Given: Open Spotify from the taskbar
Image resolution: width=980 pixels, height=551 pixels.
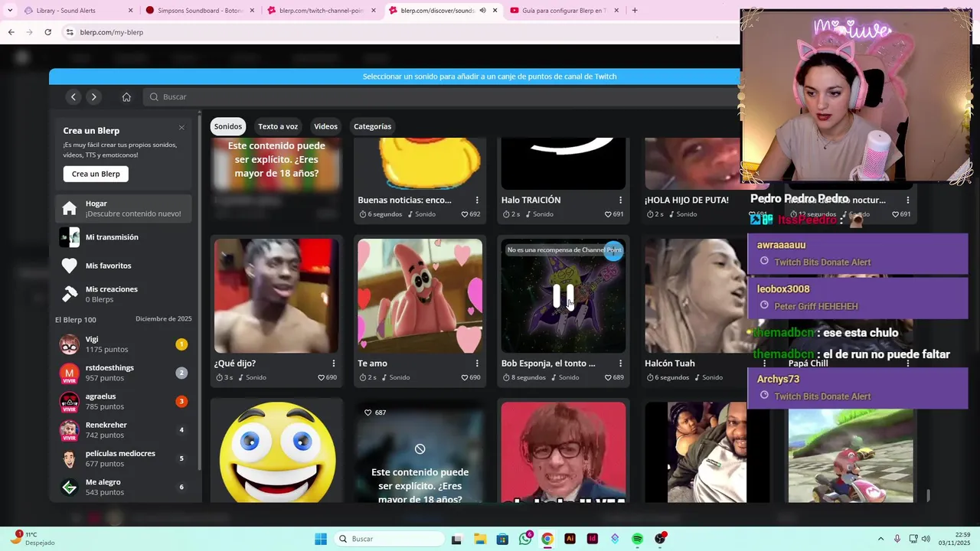Looking at the screenshot, I should tap(637, 539).
